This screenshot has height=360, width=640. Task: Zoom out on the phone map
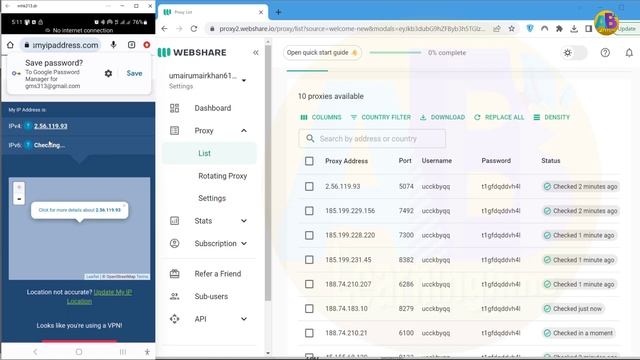pyautogui.click(x=19, y=199)
